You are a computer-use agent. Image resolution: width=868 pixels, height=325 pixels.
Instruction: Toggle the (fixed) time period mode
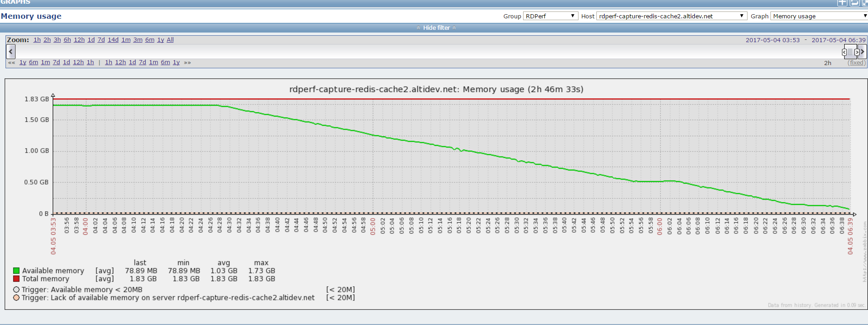(x=857, y=63)
